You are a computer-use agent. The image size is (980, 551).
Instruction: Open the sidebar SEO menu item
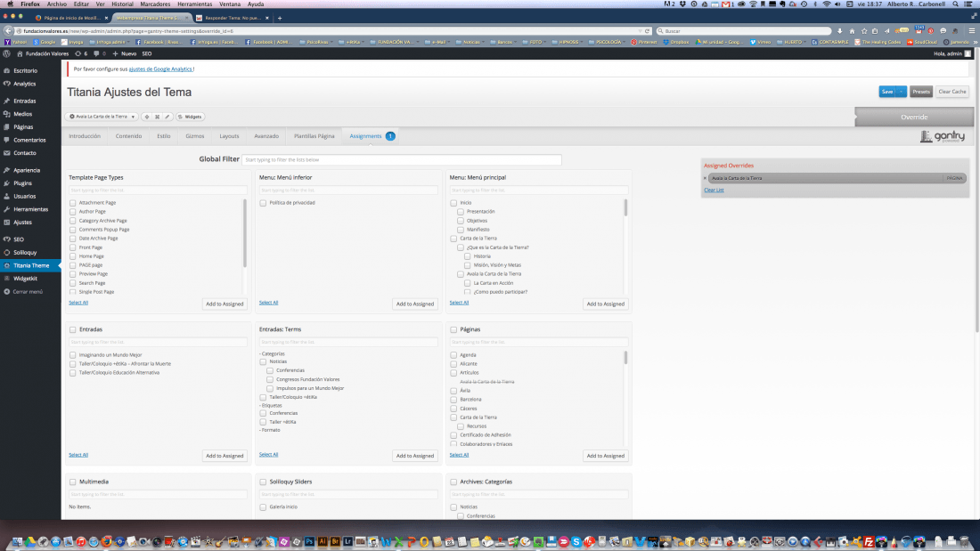tap(18, 239)
